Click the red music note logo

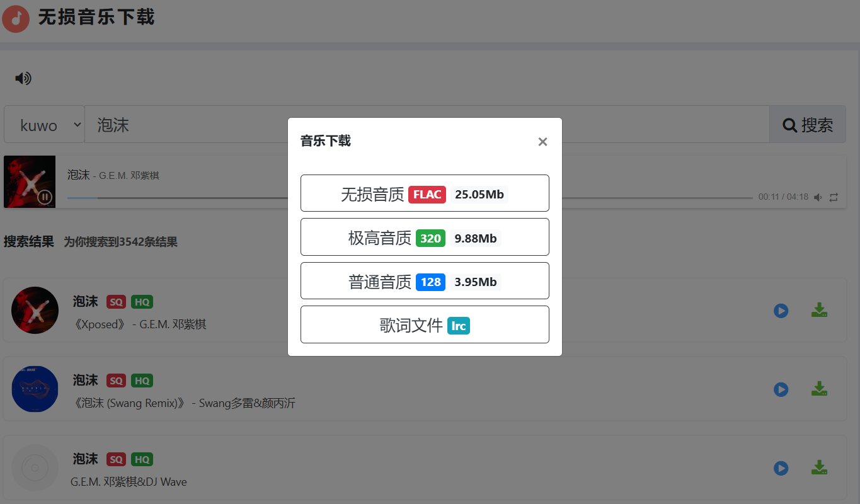(x=16, y=18)
